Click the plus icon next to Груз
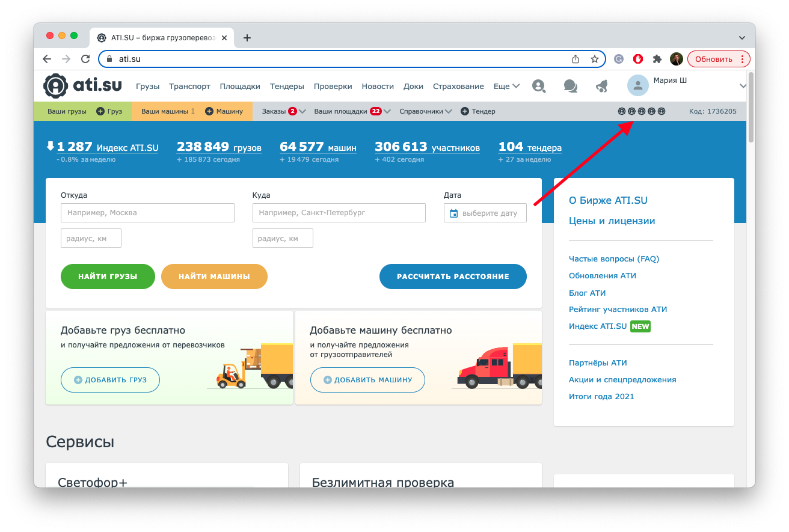The height and width of the screenshot is (532, 789). 100,111
